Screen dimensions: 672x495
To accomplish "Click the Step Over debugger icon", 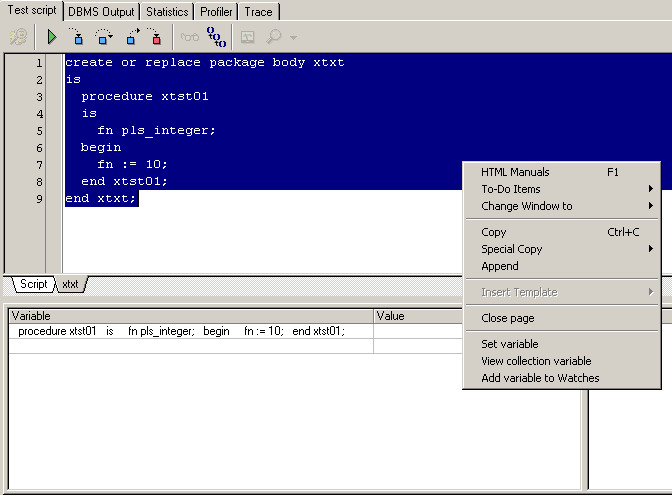I will click(x=103, y=37).
